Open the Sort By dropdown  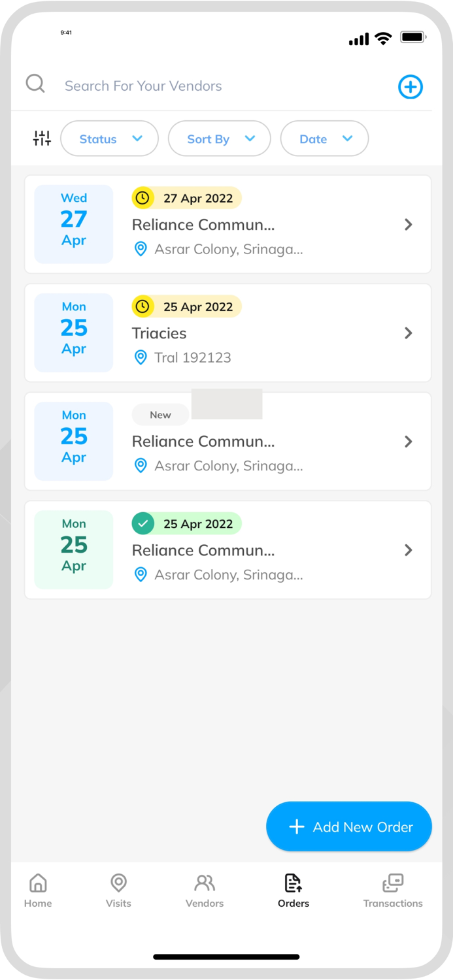(x=219, y=139)
